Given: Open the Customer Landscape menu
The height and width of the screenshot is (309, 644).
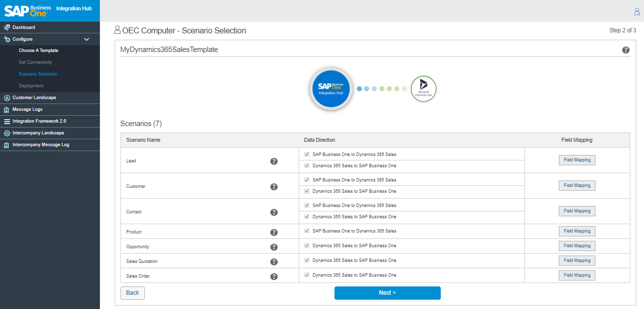Looking at the screenshot, I should (x=34, y=98).
